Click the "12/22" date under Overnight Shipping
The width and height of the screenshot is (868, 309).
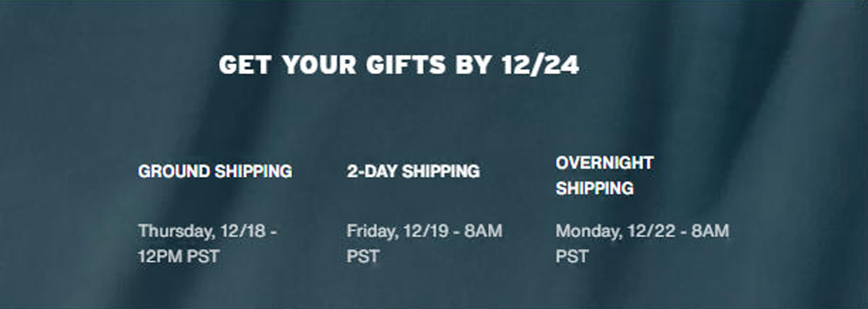click(645, 231)
